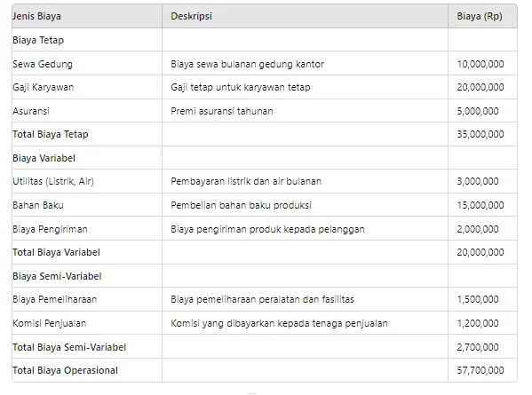Select the Biaya Semi-Variabel section heading
Viewport: 532px width, 395px height.
(57, 276)
